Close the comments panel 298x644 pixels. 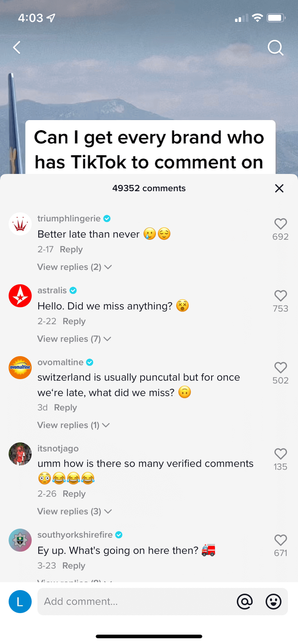[279, 188]
